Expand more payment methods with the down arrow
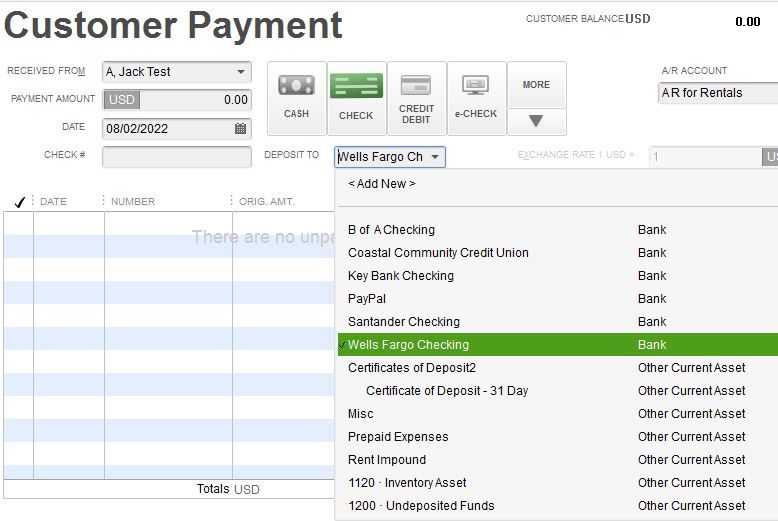This screenshot has width=778, height=521. (x=536, y=121)
